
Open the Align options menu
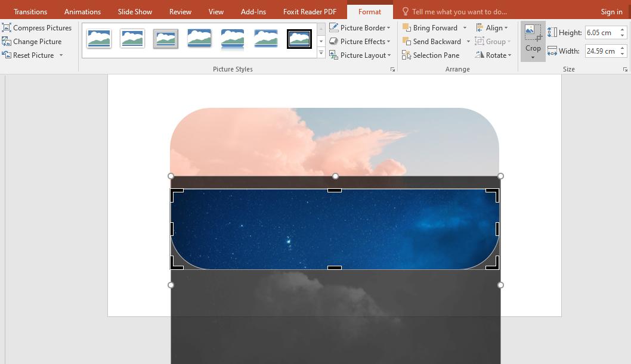494,27
